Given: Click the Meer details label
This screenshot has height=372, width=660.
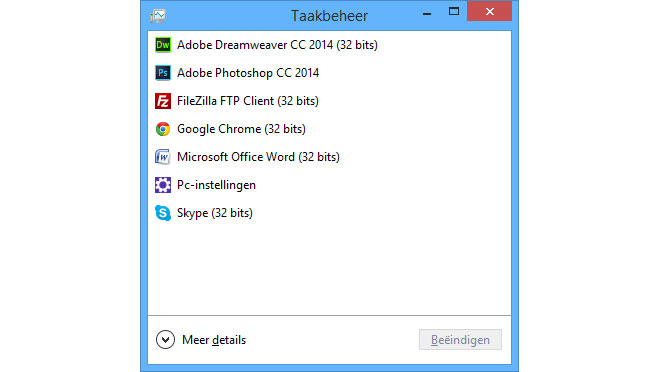Looking at the screenshot, I should click(214, 340).
